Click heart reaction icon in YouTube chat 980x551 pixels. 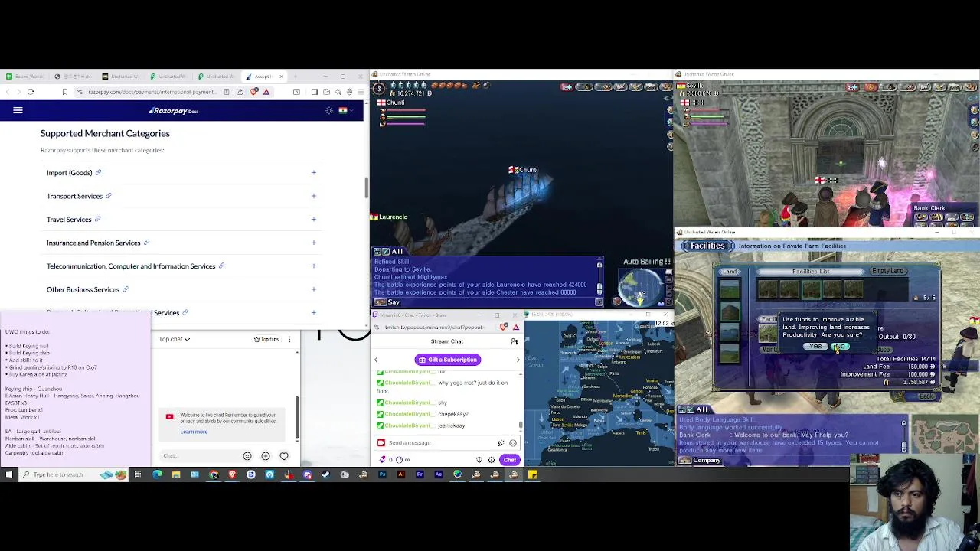click(x=284, y=456)
